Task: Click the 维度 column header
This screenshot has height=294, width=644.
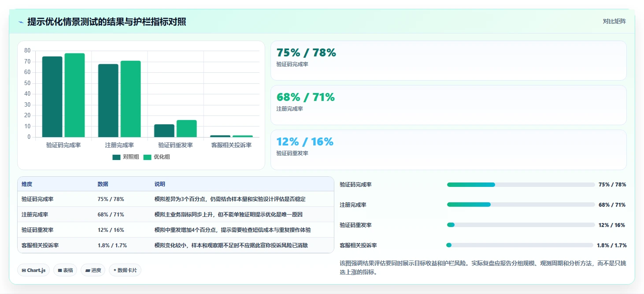Action: 27,184
